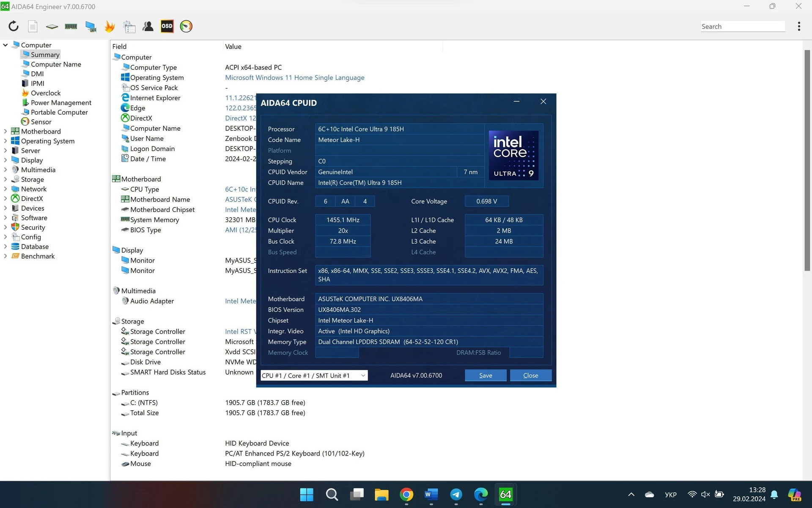Expand the Security tree node
The width and height of the screenshot is (812, 508).
click(5, 227)
